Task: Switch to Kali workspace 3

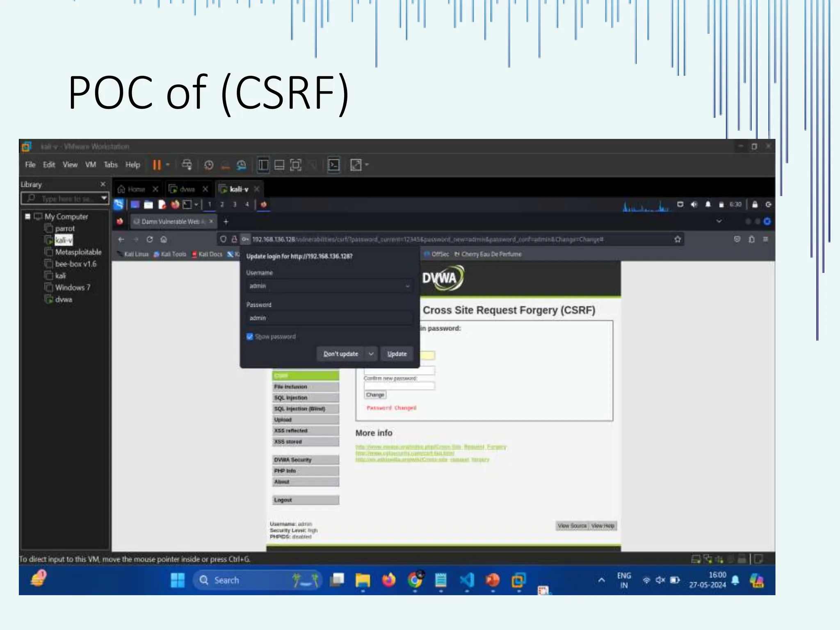Action: point(235,204)
